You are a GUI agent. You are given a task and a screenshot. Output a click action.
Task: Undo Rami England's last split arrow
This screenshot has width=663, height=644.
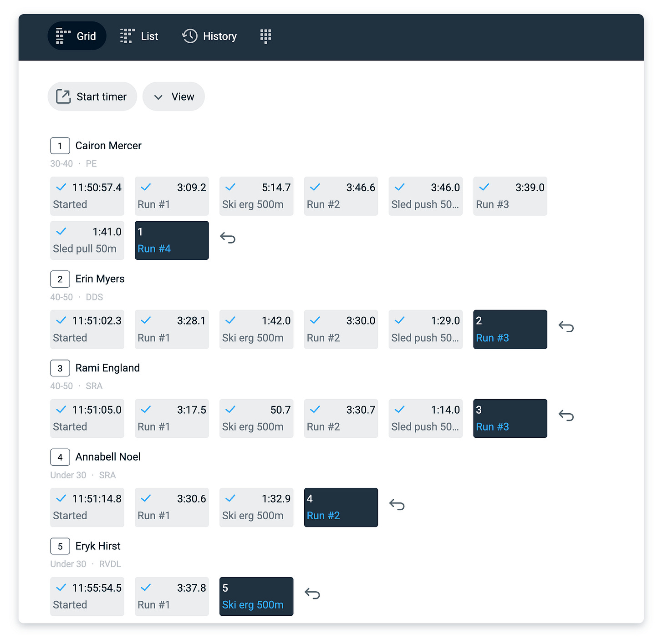(566, 416)
